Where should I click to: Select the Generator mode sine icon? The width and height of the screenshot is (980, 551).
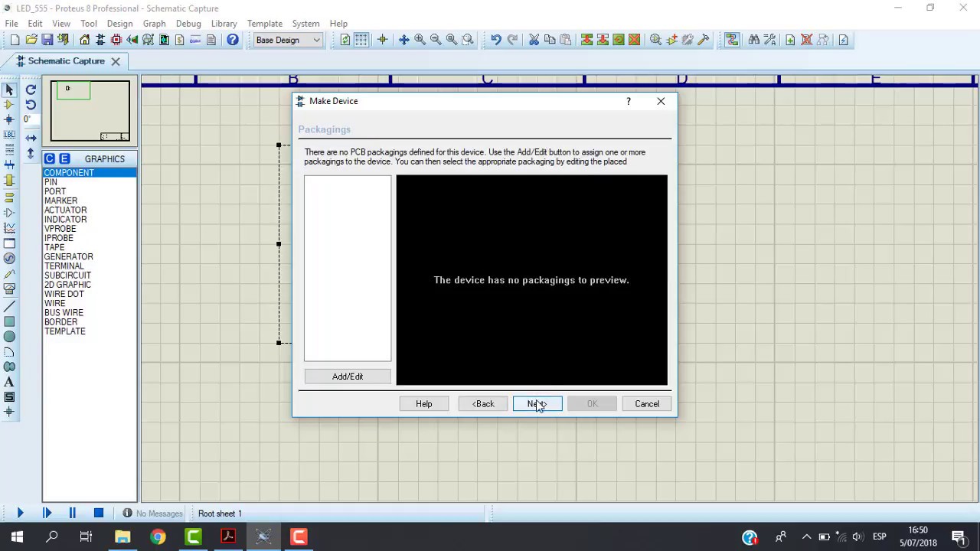(x=9, y=259)
